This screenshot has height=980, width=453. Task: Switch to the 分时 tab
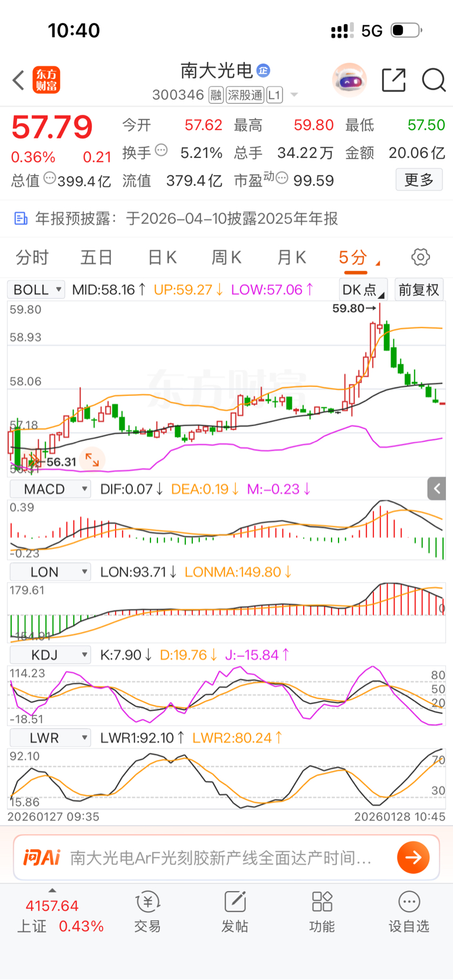[32, 258]
